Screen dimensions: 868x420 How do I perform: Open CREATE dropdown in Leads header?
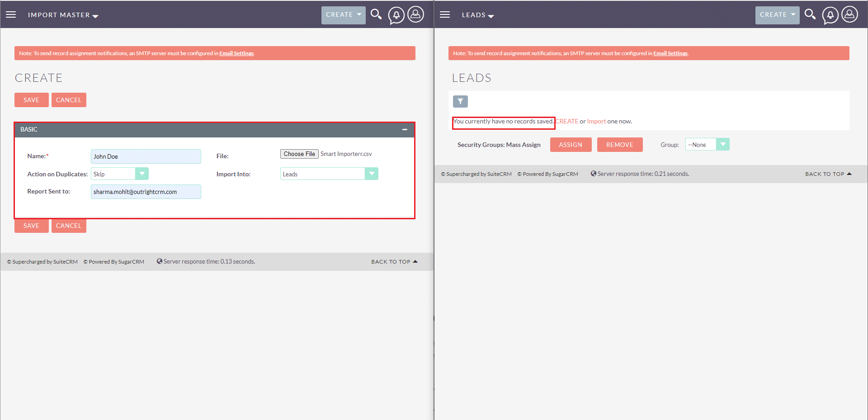coord(778,15)
